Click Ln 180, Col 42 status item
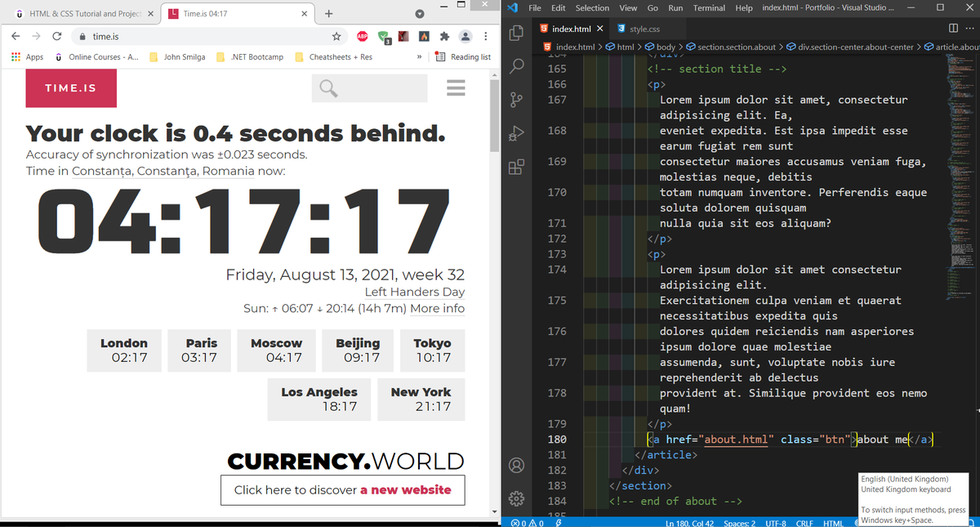The height and width of the screenshot is (527, 980). point(690,523)
